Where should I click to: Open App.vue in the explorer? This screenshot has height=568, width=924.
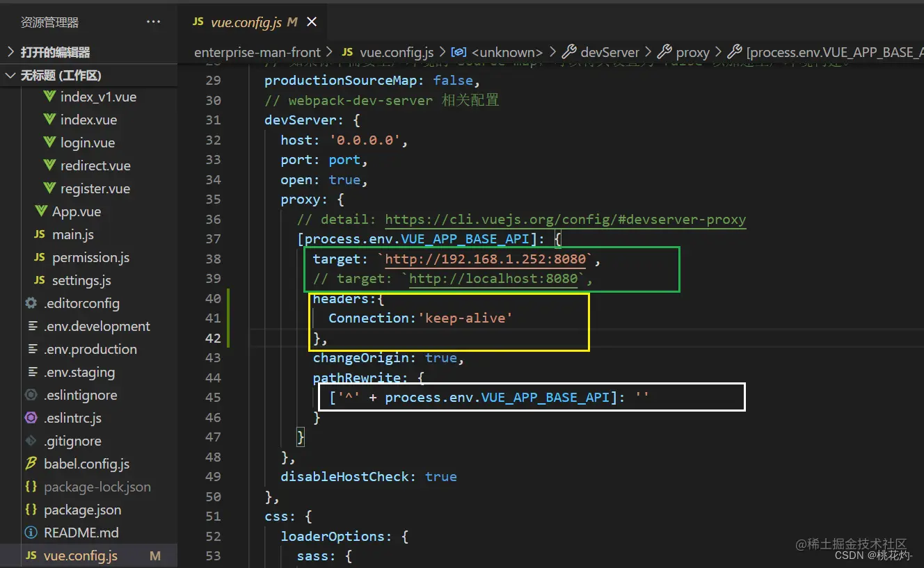pos(77,212)
